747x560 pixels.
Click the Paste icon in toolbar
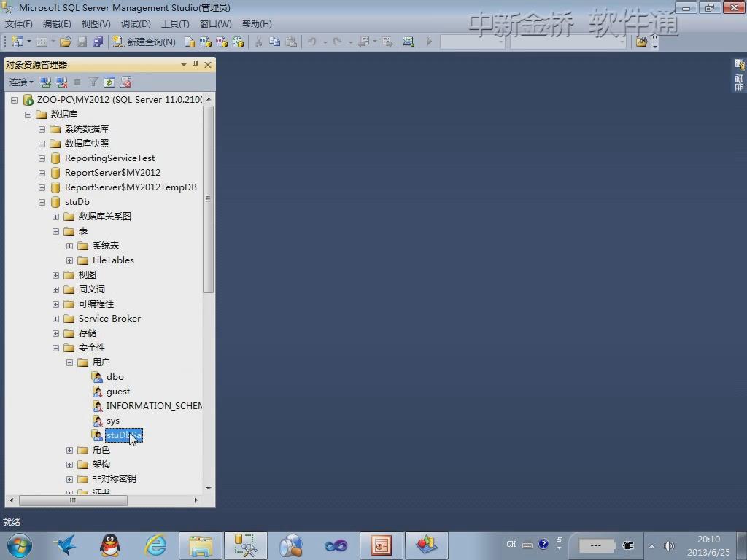point(291,42)
